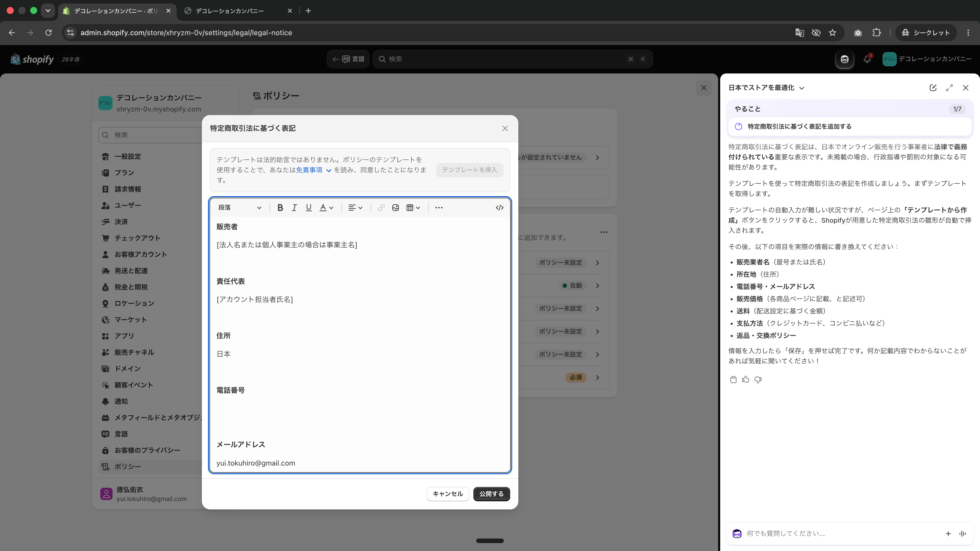Image resolution: width=980 pixels, height=551 pixels.
Task: Click the insert link icon
Action: point(381,208)
